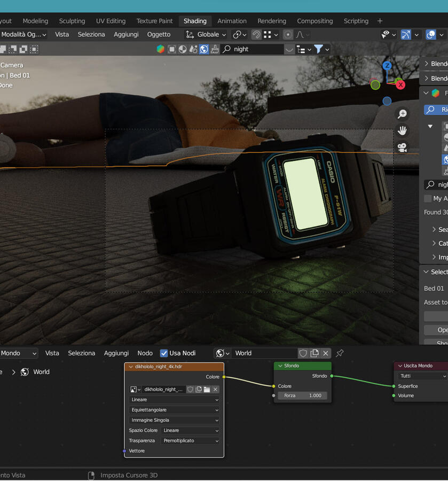Viewport: 448px width, 481px height.
Task: Click the zoom magnifier in the viewport
Action: coord(403,114)
